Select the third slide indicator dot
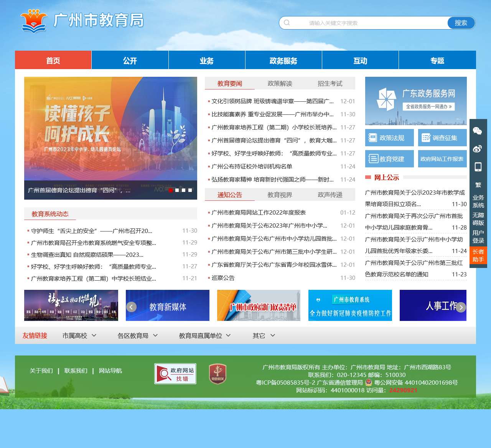This screenshot has width=491, height=448. 183,190
